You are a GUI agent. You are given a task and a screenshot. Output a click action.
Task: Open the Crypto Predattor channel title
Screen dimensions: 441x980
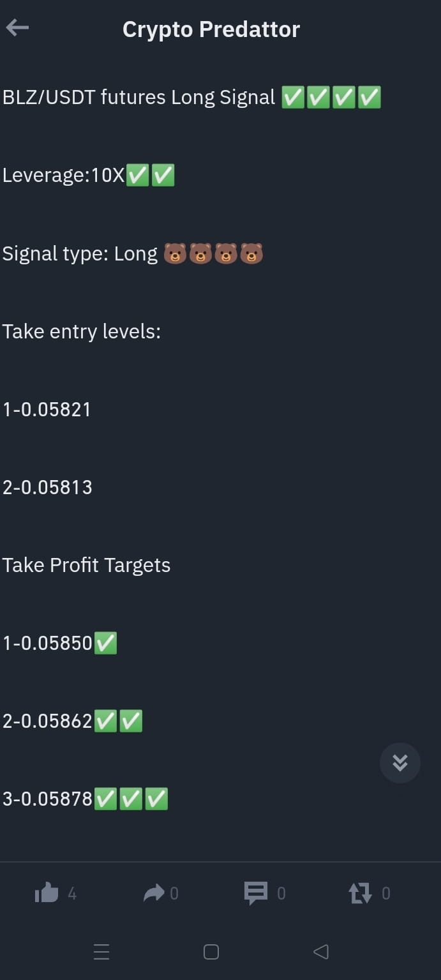tap(211, 29)
